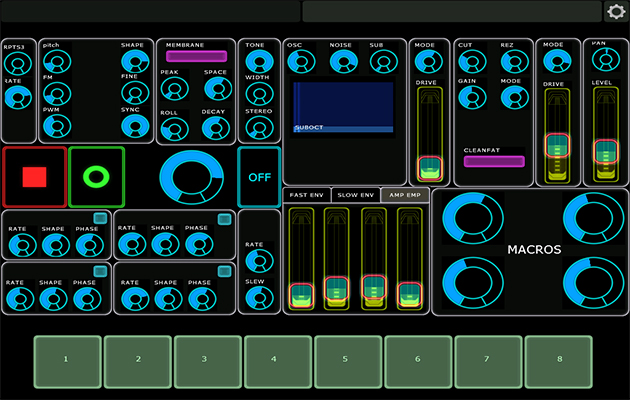The image size is (630, 400).
Task: Click the large central dial knob
Action: coord(195,178)
